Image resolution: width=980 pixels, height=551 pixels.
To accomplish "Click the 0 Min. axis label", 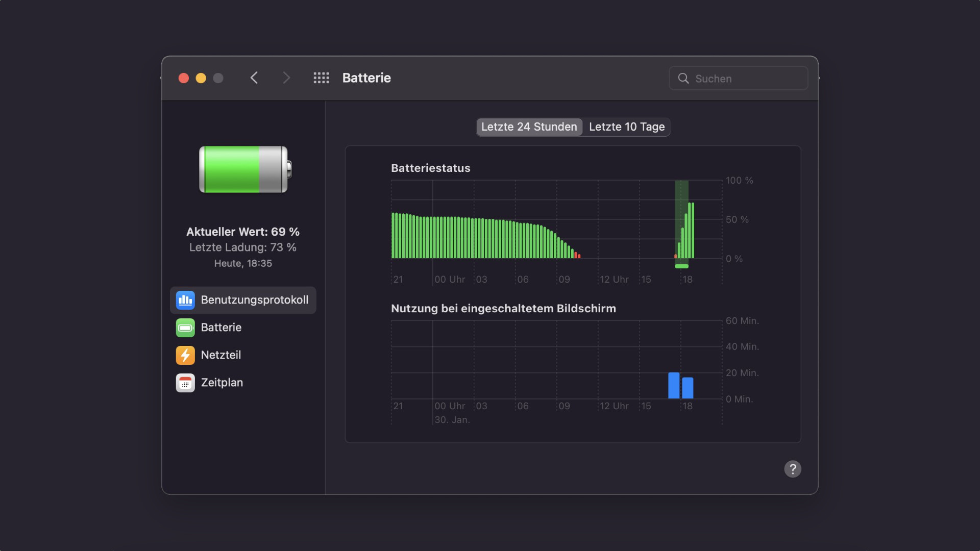I will point(740,399).
